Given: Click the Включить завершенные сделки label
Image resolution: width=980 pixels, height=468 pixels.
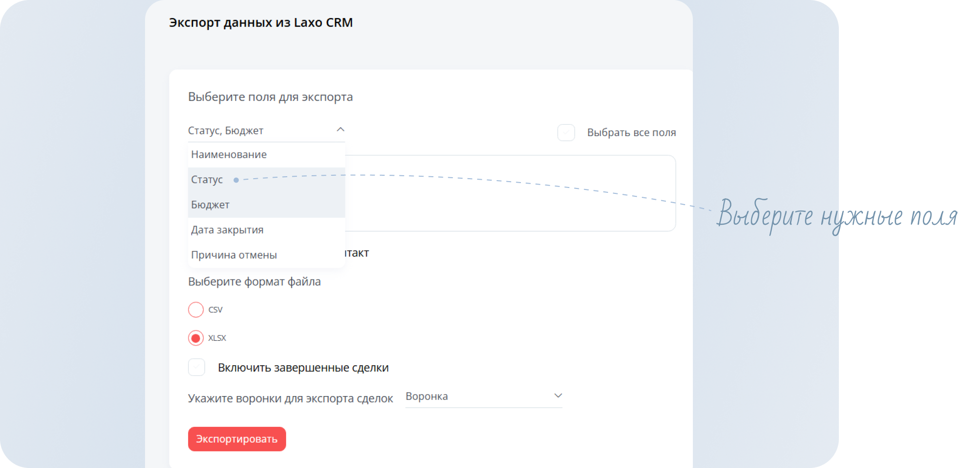Looking at the screenshot, I should [x=303, y=368].
